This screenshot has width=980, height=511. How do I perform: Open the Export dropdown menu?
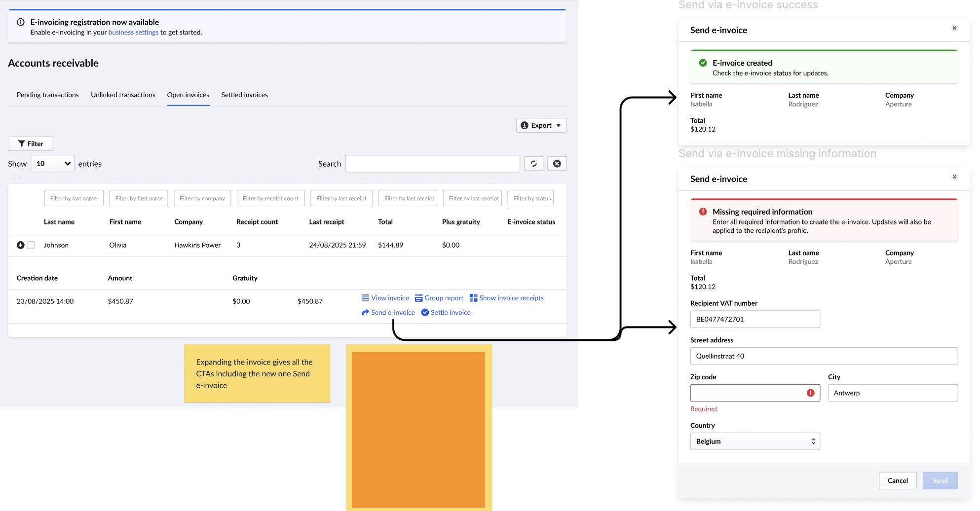tap(541, 125)
